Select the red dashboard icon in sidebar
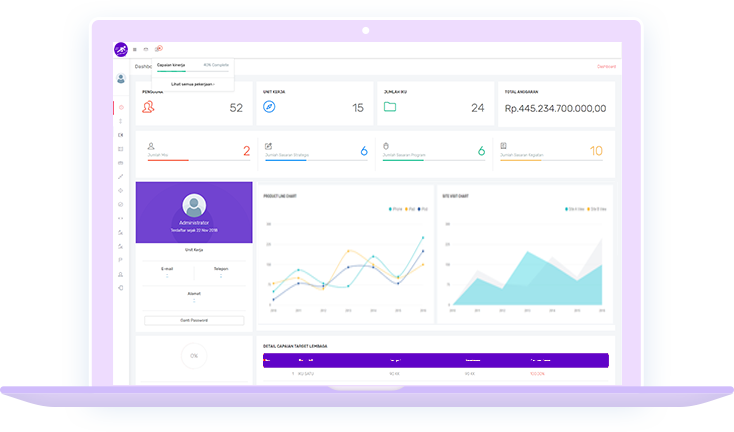This screenshot has width=734, height=432. [121, 107]
